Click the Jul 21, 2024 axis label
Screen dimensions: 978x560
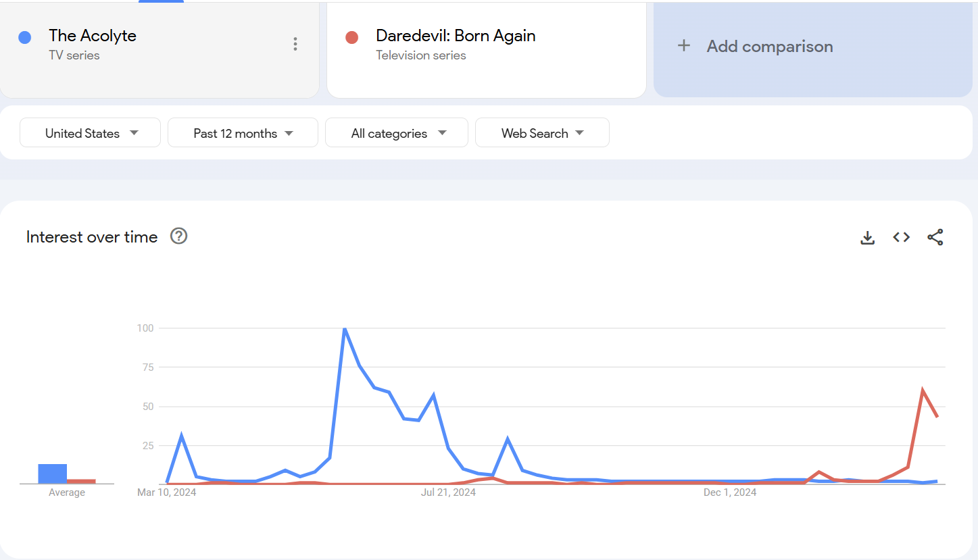pyautogui.click(x=448, y=492)
